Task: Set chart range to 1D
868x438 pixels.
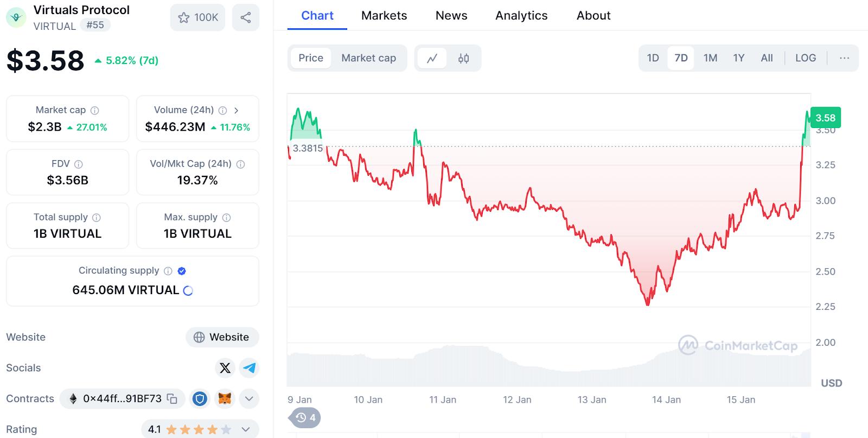Action: coord(653,58)
